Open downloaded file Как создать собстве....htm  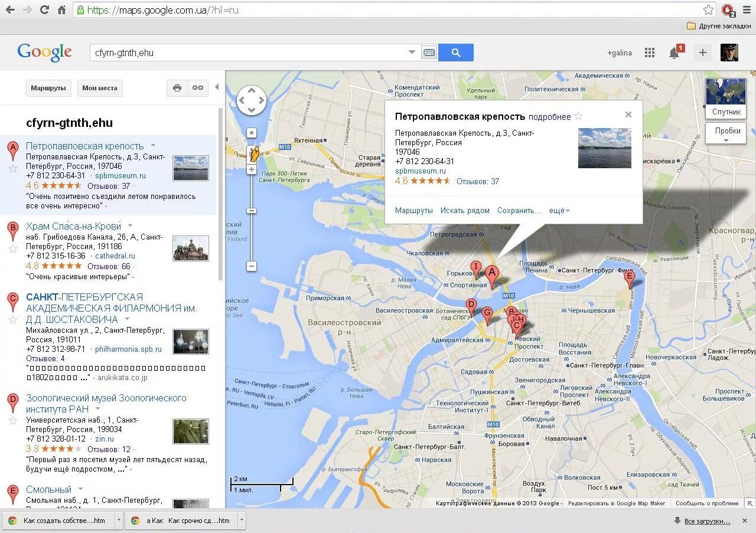pos(58,521)
